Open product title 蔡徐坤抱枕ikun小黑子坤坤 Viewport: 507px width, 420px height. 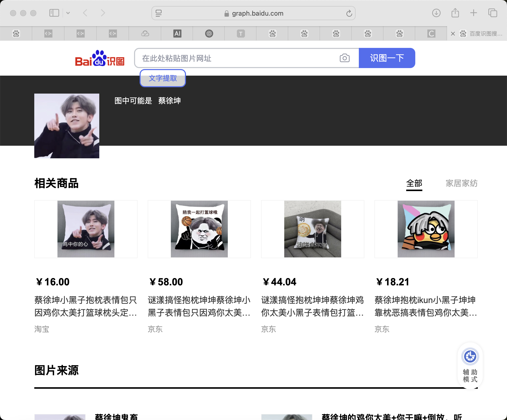click(426, 306)
